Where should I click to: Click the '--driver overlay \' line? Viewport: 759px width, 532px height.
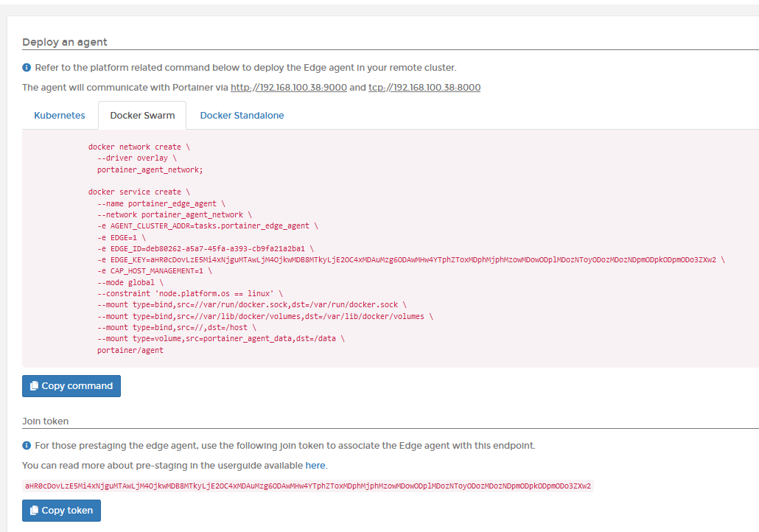click(137, 158)
